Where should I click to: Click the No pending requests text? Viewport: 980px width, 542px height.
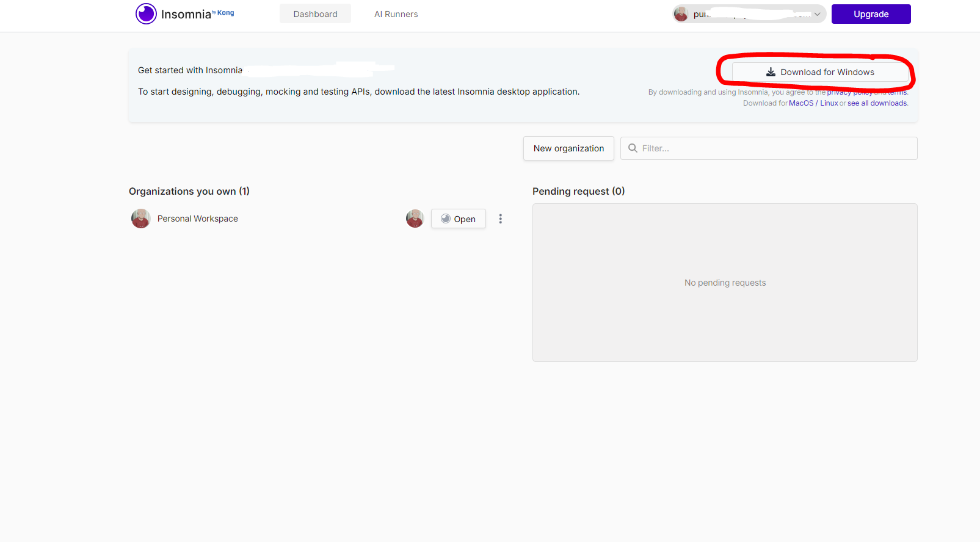coord(725,283)
